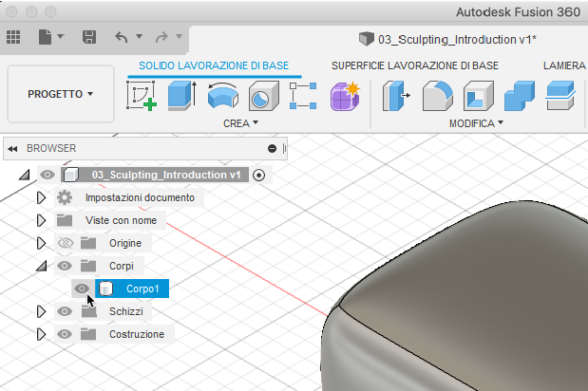Toggle visibility of Costruzione folder
This screenshot has height=391, width=588.
point(65,334)
